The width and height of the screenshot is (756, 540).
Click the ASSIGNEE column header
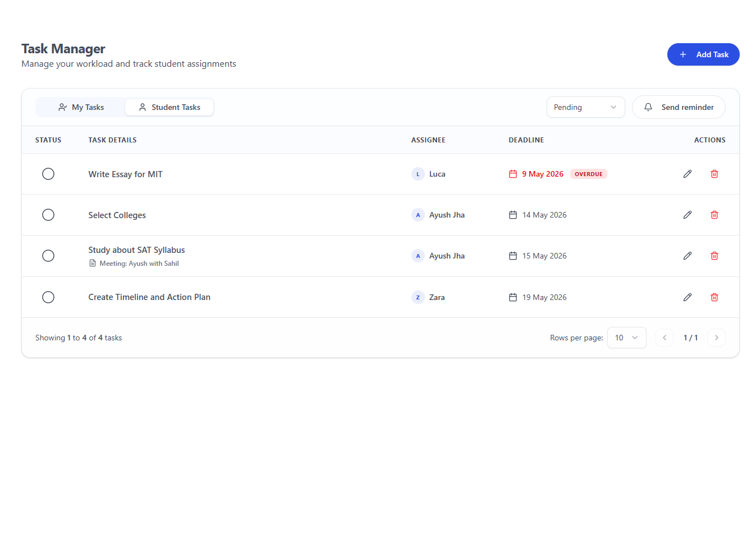click(x=428, y=140)
